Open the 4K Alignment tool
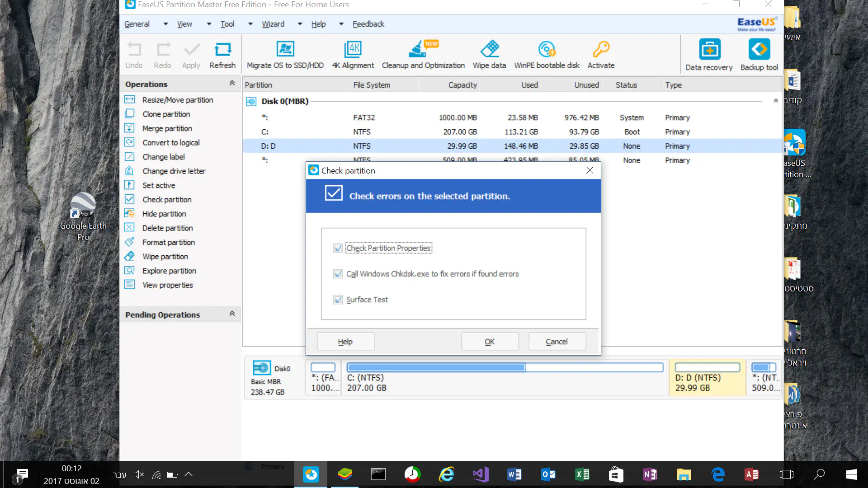The height and width of the screenshot is (488, 868). coord(353,50)
